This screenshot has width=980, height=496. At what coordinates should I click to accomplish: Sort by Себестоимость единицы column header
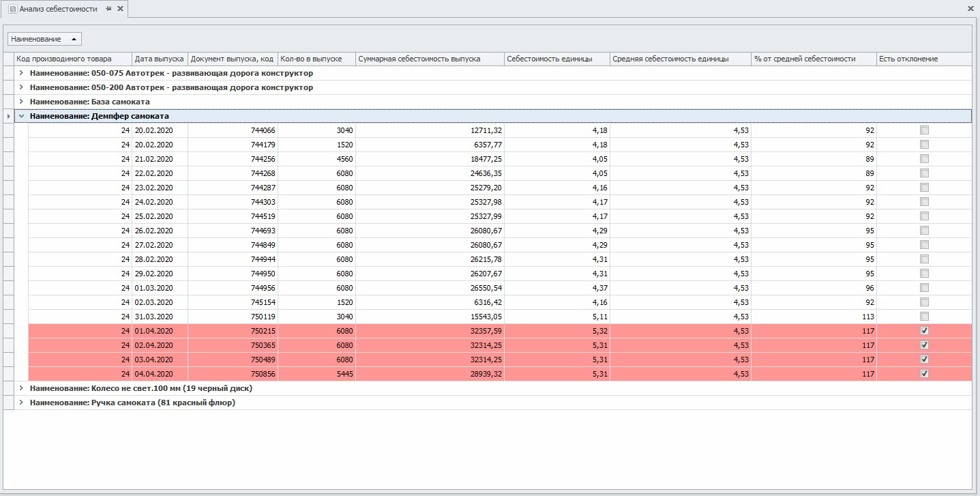556,59
